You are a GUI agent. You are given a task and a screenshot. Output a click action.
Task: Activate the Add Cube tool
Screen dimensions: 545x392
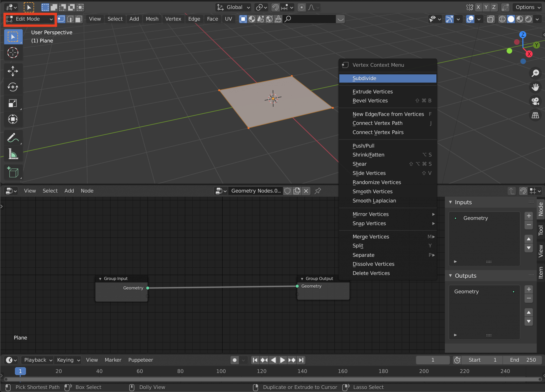[13, 172]
